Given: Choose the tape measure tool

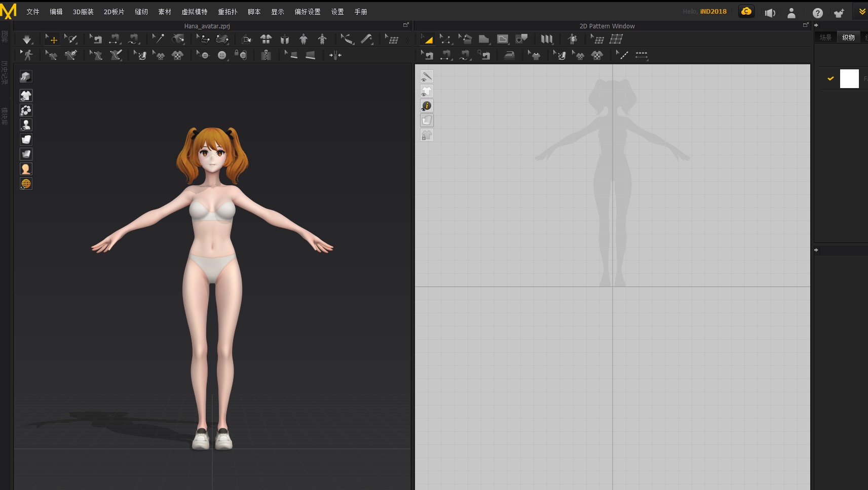Looking at the screenshot, I should pos(366,39).
